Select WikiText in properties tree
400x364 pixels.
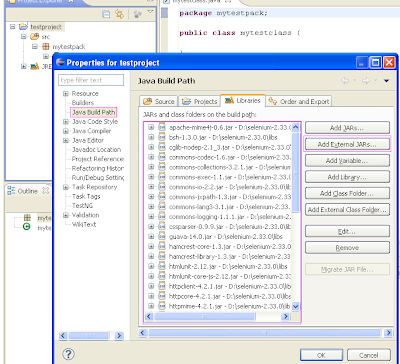[84, 224]
